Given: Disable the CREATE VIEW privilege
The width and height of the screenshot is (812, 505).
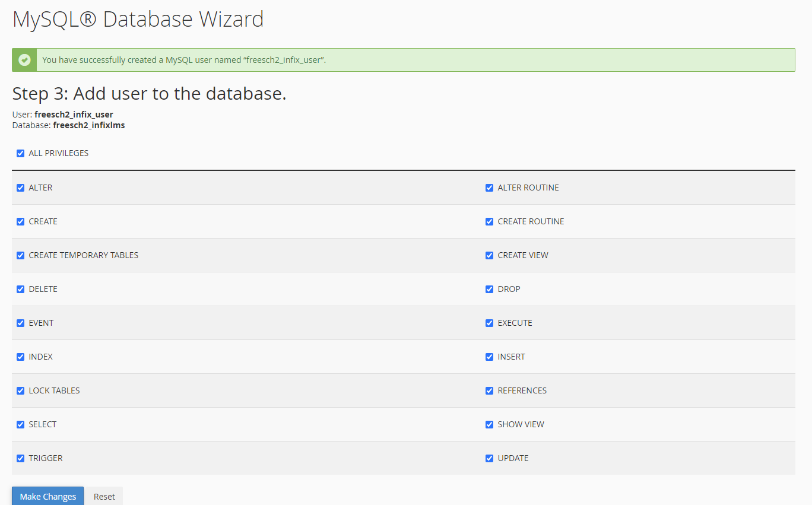Looking at the screenshot, I should 490,256.
